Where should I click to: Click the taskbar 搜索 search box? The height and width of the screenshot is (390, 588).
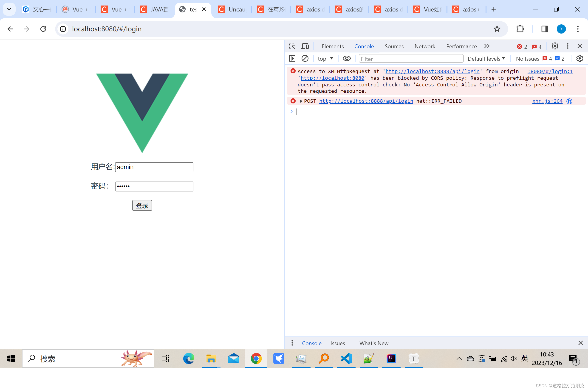point(88,359)
